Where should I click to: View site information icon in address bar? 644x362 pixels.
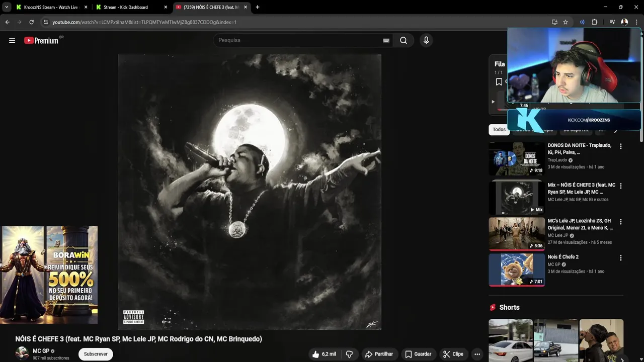click(x=46, y=22)
